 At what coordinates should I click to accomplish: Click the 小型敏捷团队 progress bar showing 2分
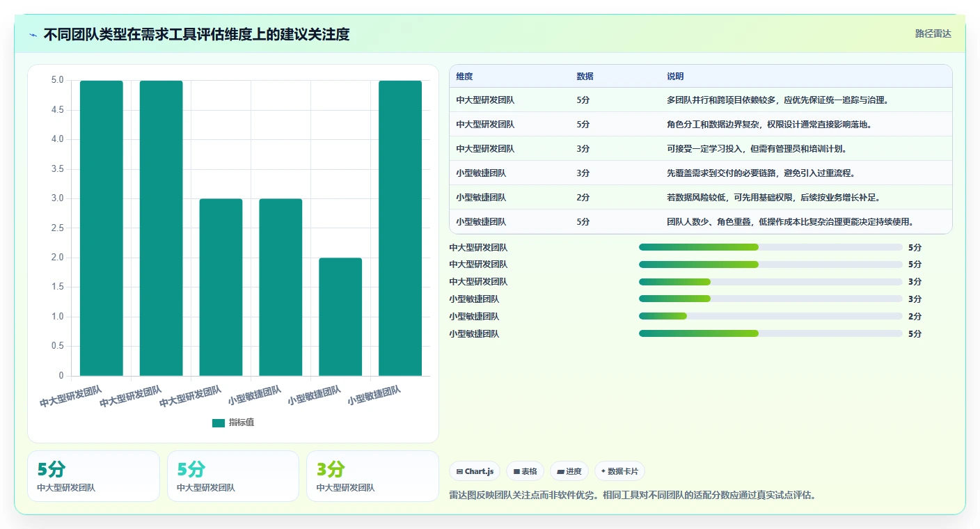pos(770,316)
